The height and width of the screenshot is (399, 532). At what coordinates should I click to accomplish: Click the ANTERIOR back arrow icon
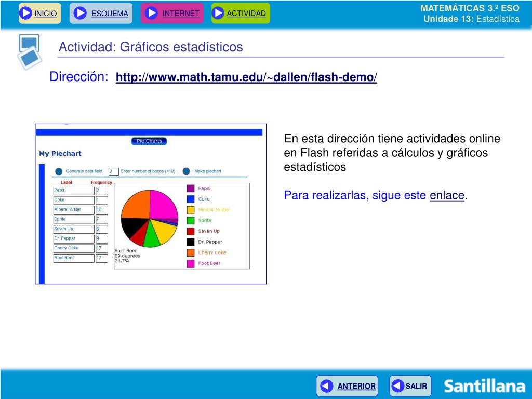point(327,386)
